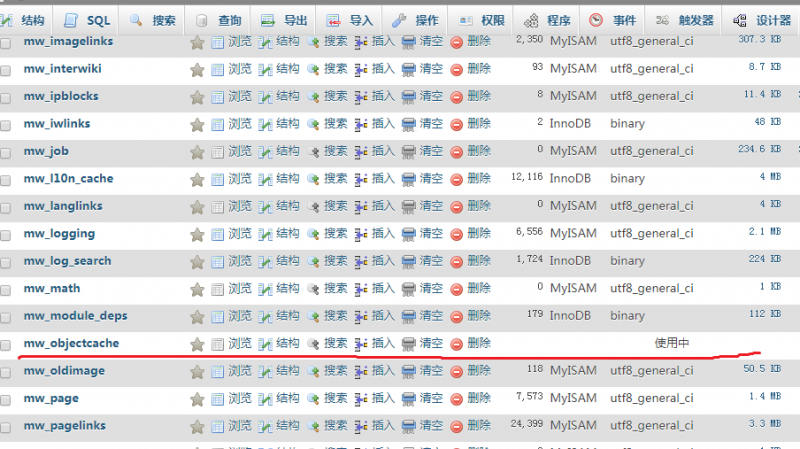Select the mw_objectcache row checkbox

click(x=6, y=345)
